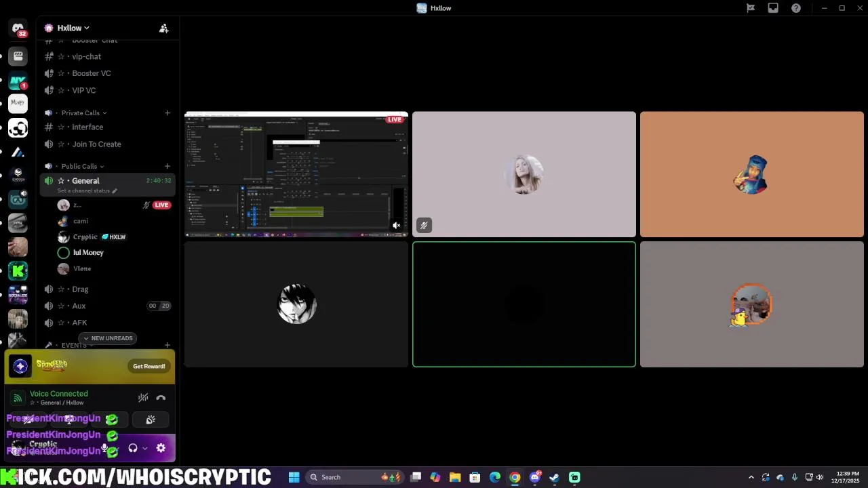
Task: Jump to NEW UNREADS
Action: coord(108,338)
